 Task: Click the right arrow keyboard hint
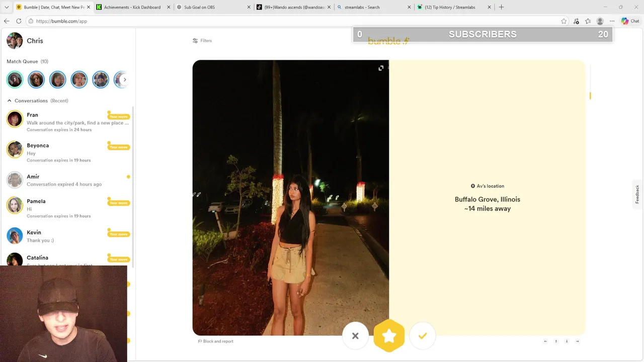[577, 341]
